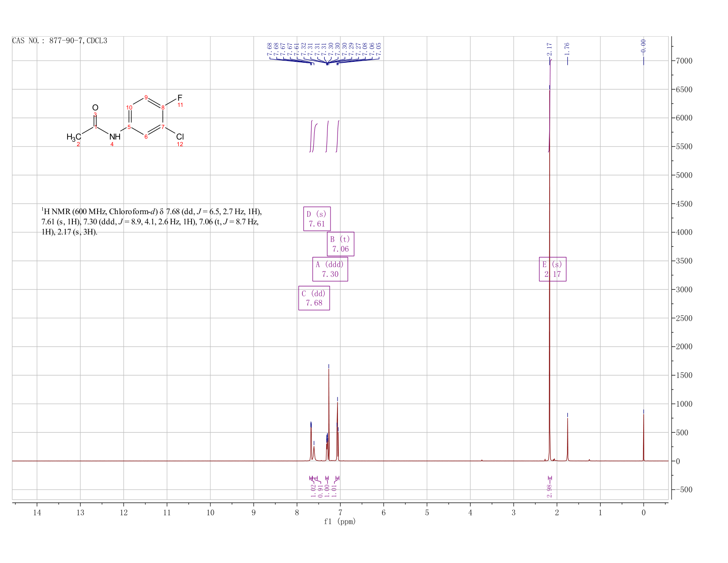
Task: Click the 8 tick on ppm axis
Action: pos(297,513)
